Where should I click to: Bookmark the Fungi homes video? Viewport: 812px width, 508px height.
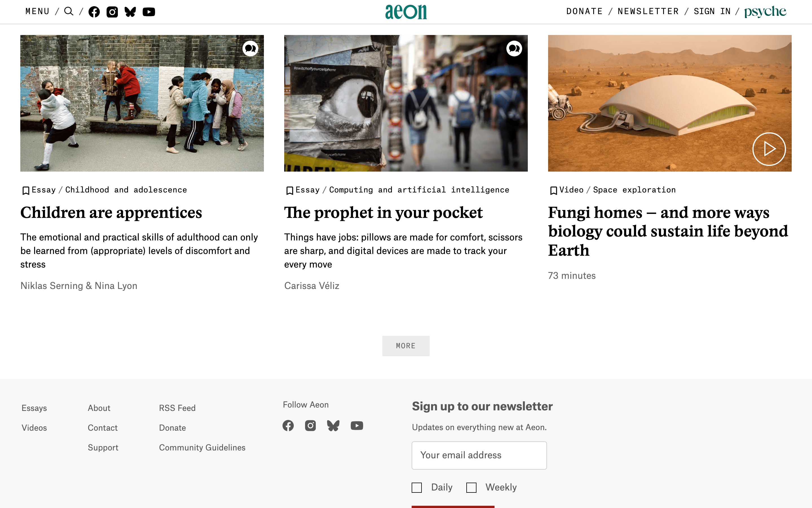tap(553, 190)
